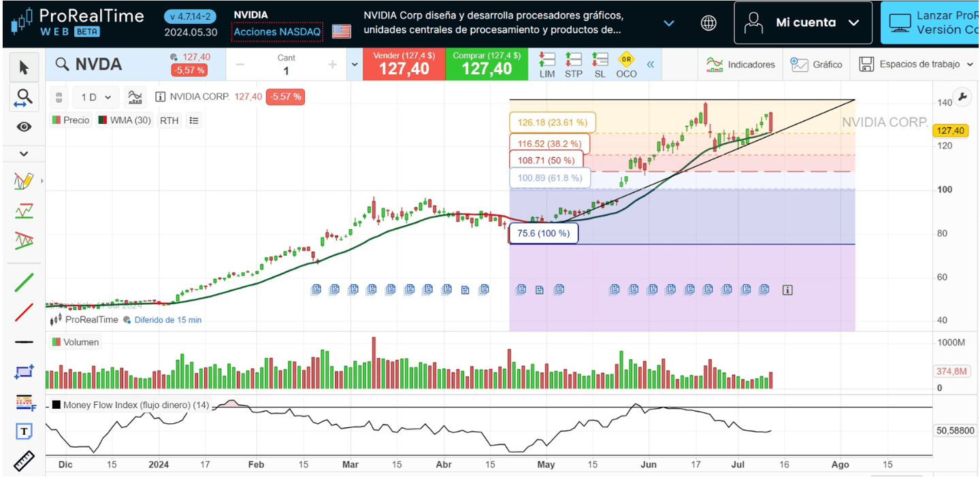The height and width of the screenshot is (481, 980).
Task: Select the arrow cursor tool
Action: point(24,67)
